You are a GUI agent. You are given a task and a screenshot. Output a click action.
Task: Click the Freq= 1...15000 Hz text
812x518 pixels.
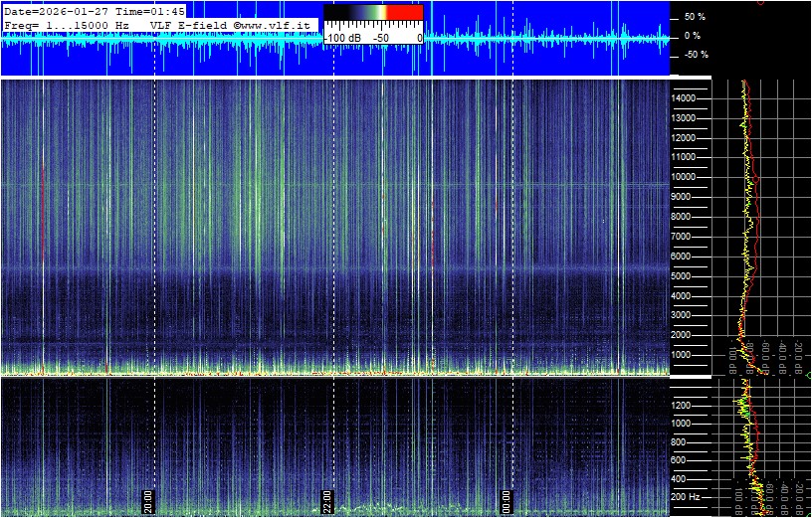click(68, 24)
